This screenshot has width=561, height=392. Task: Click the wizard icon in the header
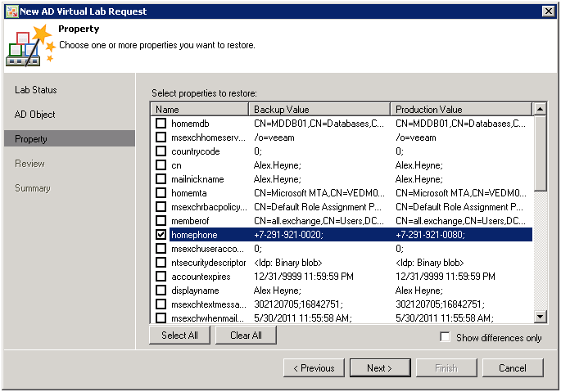click(x=29, y=47)
